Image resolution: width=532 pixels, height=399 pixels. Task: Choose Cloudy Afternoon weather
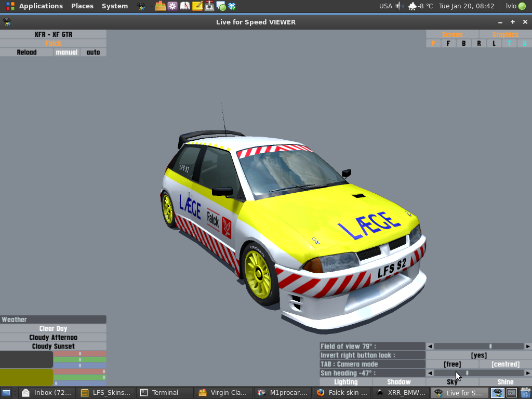pyautogui.click(x=54, y=337)
